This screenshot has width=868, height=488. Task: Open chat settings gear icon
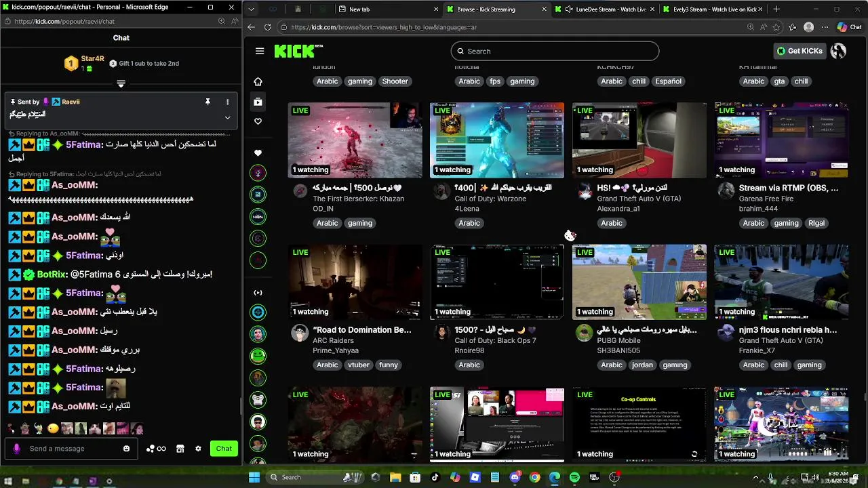pyautogui.click(x=198, y=449)
